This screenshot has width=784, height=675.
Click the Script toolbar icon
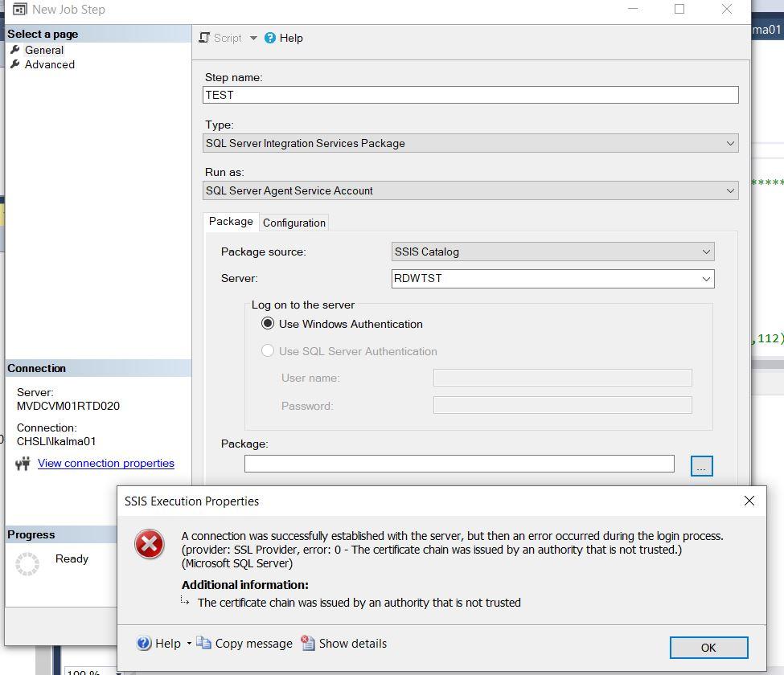coord(204,38)
